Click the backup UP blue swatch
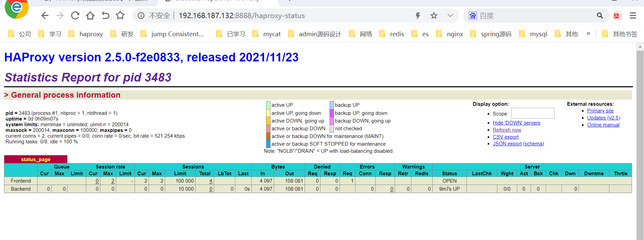This screenshot has width=644, height=240. [332, 105]
